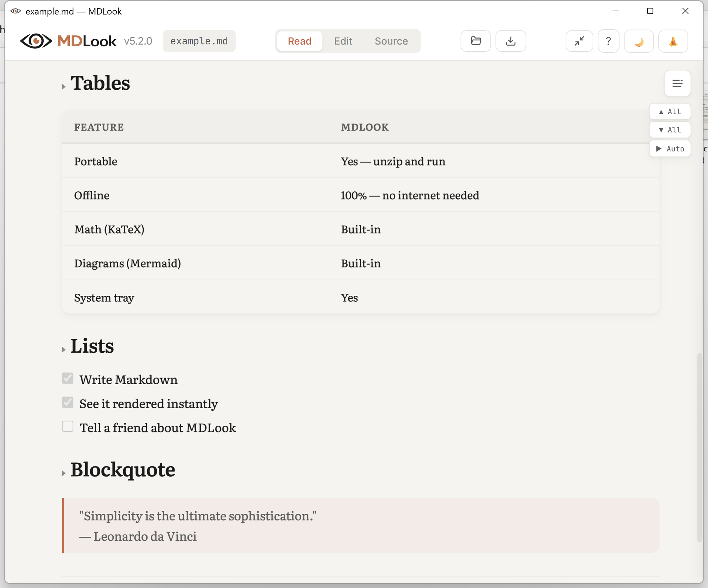Click the example.md filename chip

point(199,41)
